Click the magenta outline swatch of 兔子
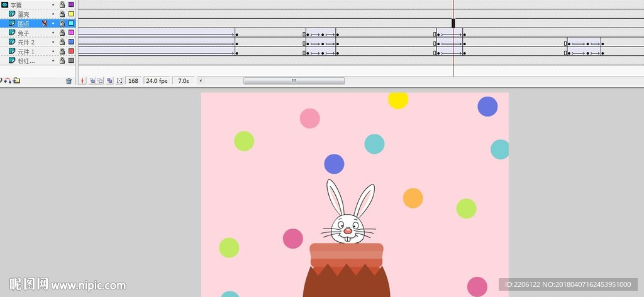 click(71, 33)
